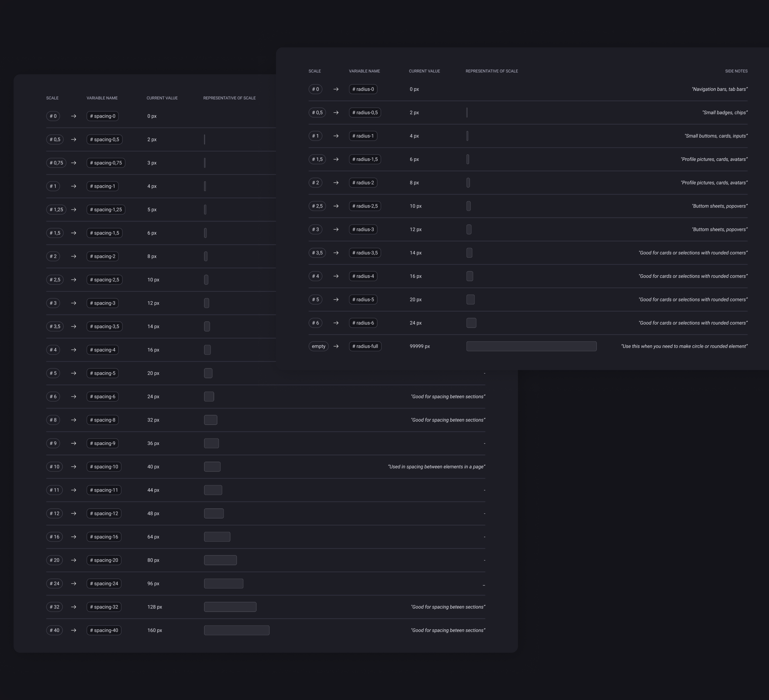This screenshot has height=700, width=769.
Task: Click 'Good for spacing beteen sections' in spacing-6 row
Action: coord(448,397)
